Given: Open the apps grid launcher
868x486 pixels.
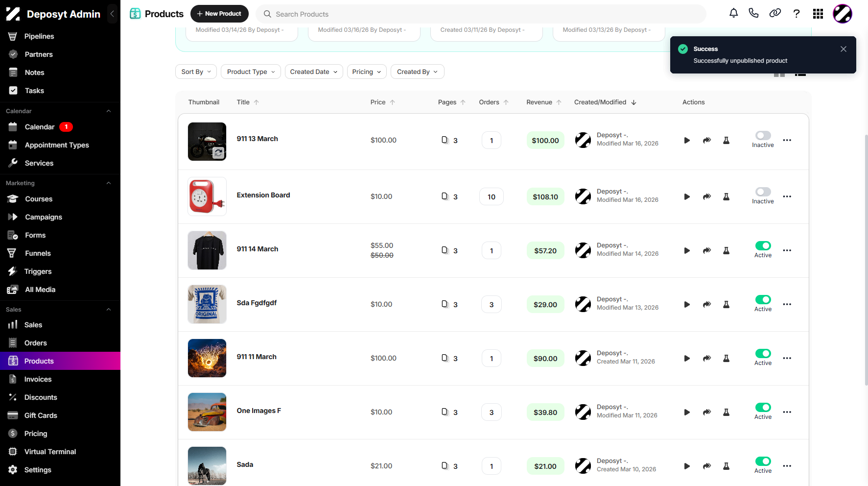Looking at the screenshot, I should click(818, 14).
